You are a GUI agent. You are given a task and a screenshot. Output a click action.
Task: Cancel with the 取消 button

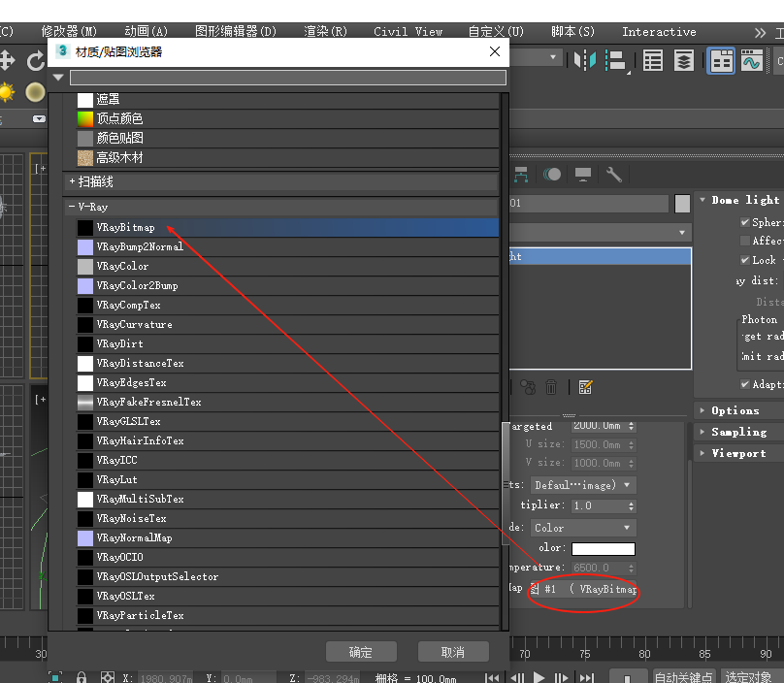tap(453, 652)
